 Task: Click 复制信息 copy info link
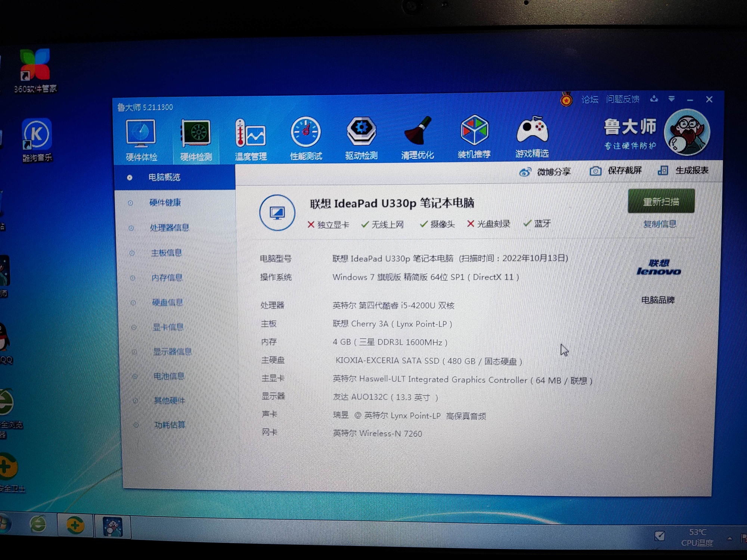[660, 224]
